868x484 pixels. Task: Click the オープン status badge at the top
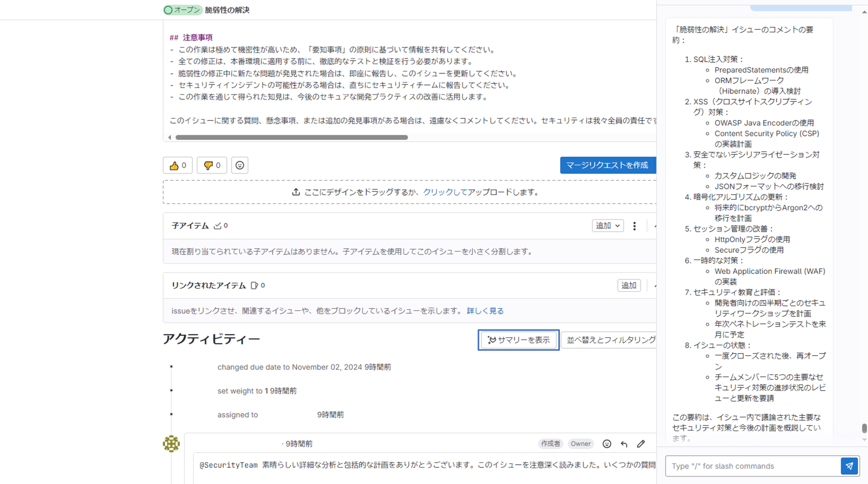point(182,10)
